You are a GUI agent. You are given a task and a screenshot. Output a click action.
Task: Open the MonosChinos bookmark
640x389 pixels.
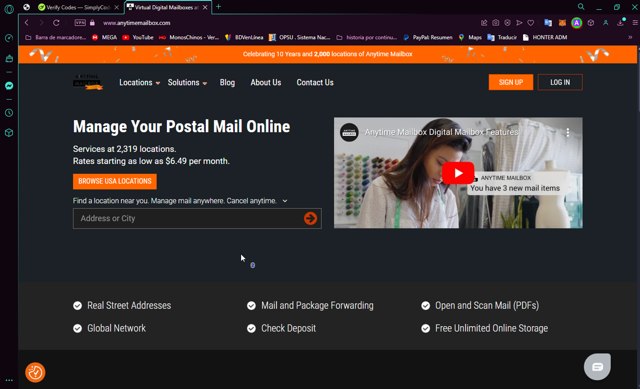(189, 37)
